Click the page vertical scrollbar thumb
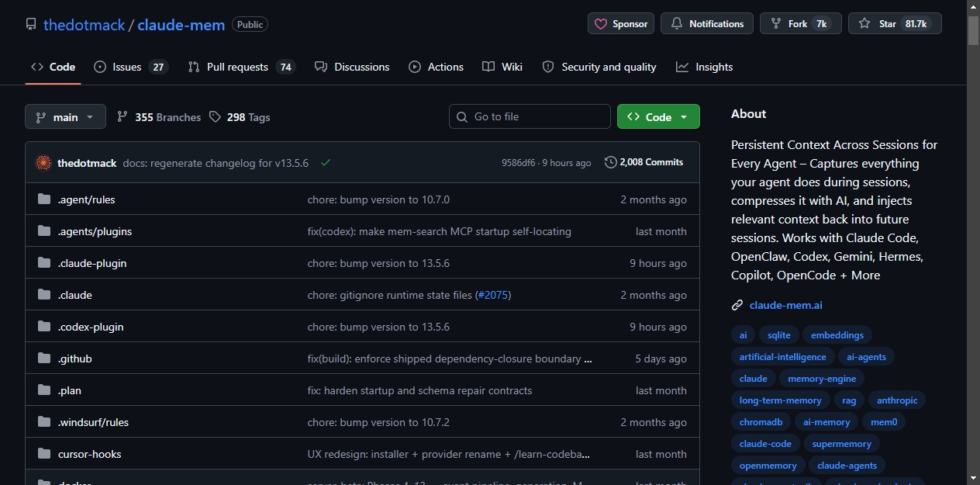 pos(974,31)
